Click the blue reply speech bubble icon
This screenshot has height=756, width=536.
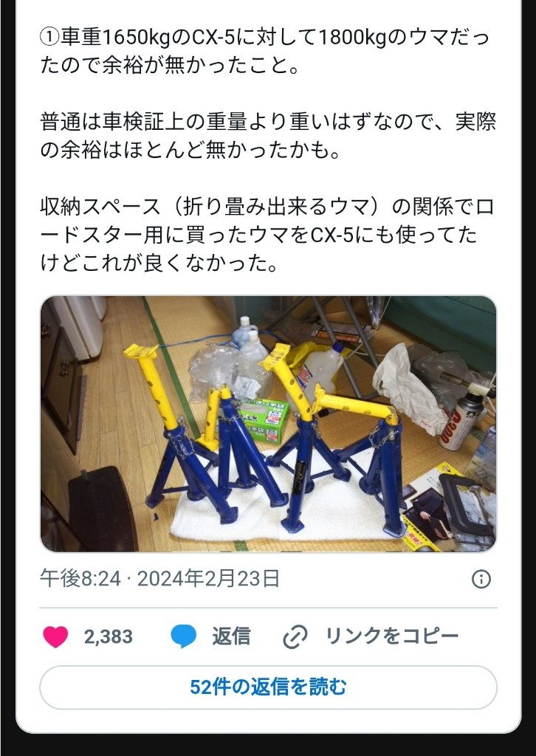pos(184,636)
